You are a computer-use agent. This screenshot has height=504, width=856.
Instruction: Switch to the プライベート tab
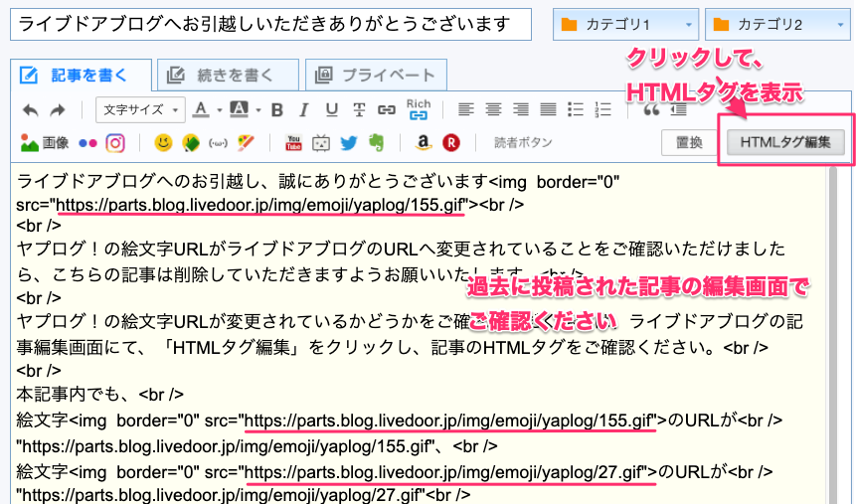(376, 76)
